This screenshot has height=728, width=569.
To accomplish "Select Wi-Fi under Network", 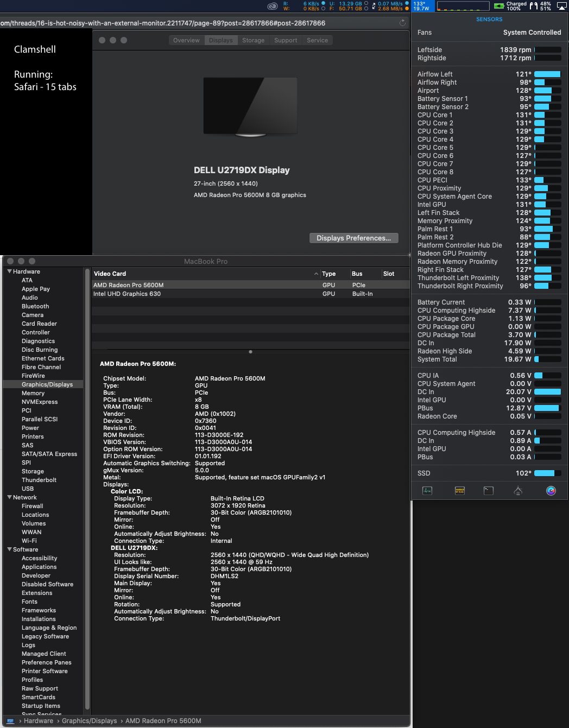I will tap(29, 541).
